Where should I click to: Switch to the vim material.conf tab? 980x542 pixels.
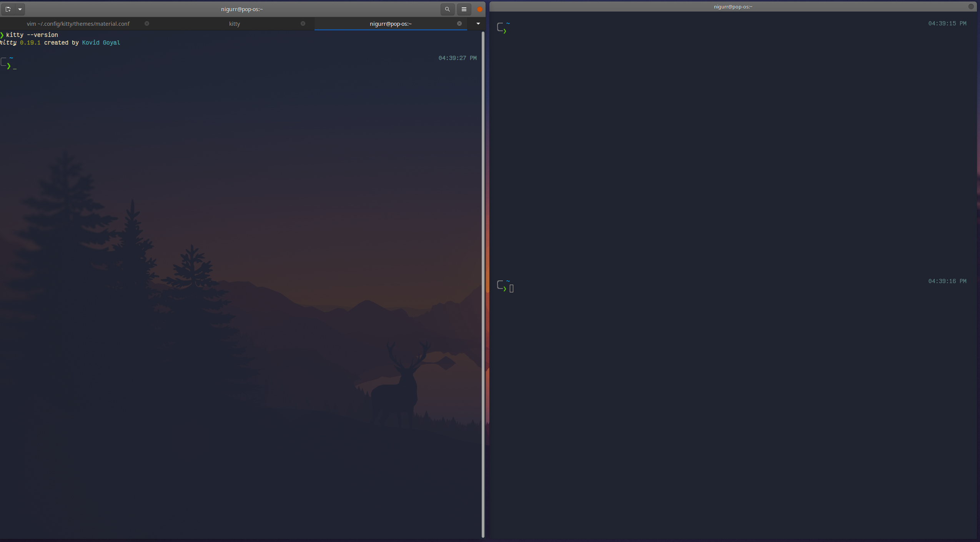pyautogui.click(x=78, y=23)
